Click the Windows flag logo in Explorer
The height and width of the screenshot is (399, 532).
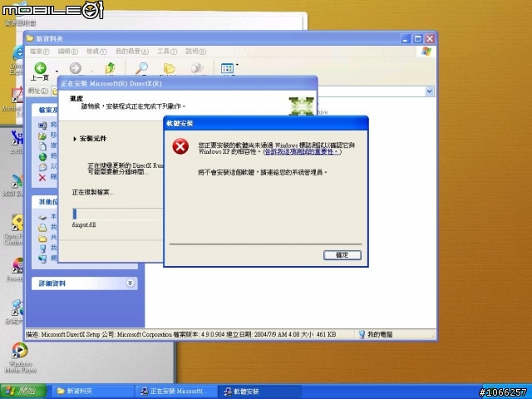click(x=426, y=52)
